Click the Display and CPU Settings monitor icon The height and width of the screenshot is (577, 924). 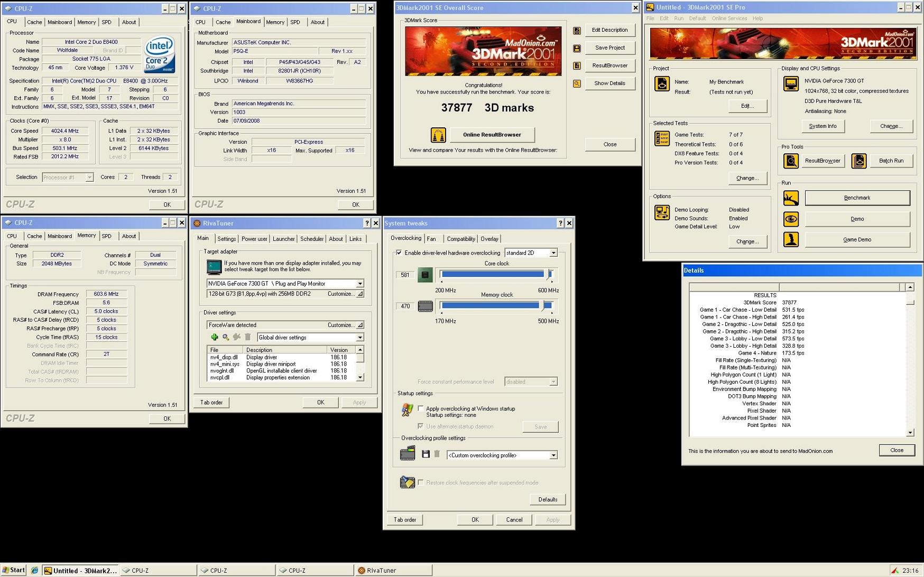point(791,84)
